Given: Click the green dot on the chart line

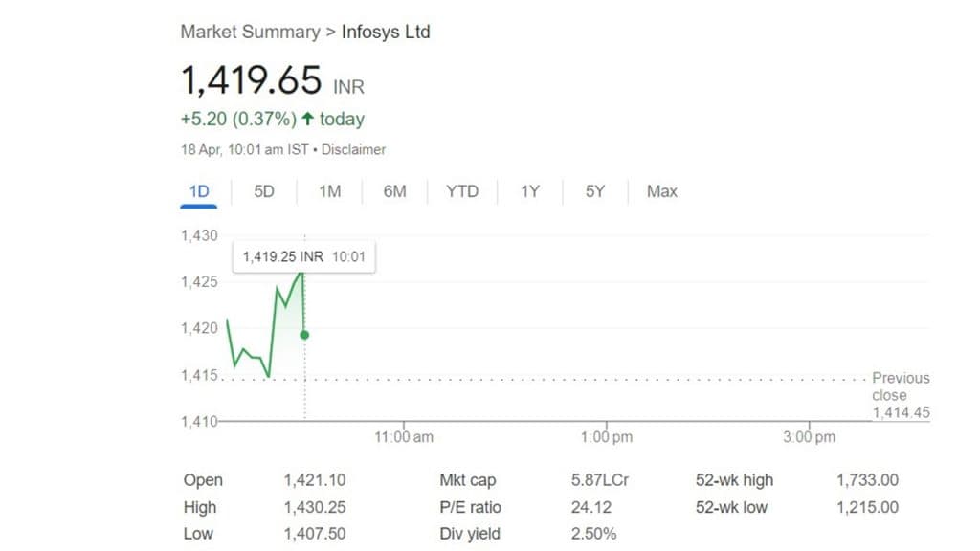Looking at the screenshot, I should point(304,334).
